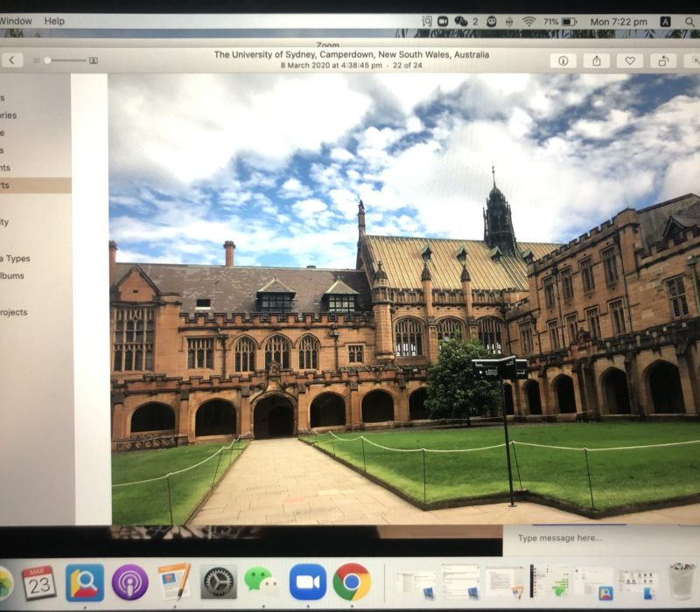The width and height of the screenshot is (700, 612).
Task: Open the input source A menu
Action: pyautogui.click(x=665, y=21)
